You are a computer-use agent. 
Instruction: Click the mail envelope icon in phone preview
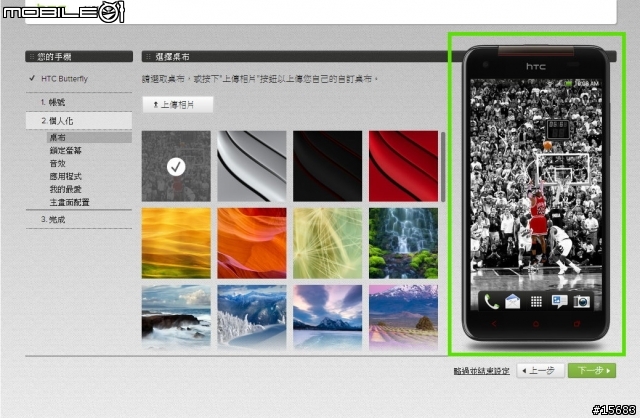(513, 302)
